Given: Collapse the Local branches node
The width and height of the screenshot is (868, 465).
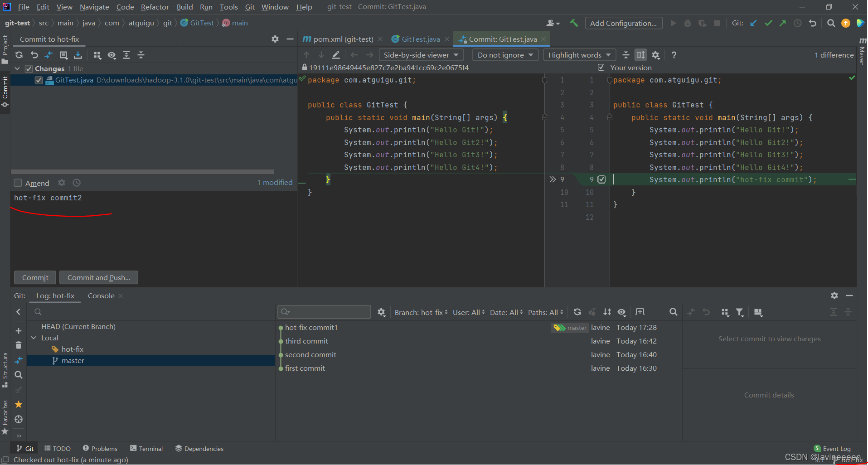Looking at the screenshot, I should click(x=34, y=338).
